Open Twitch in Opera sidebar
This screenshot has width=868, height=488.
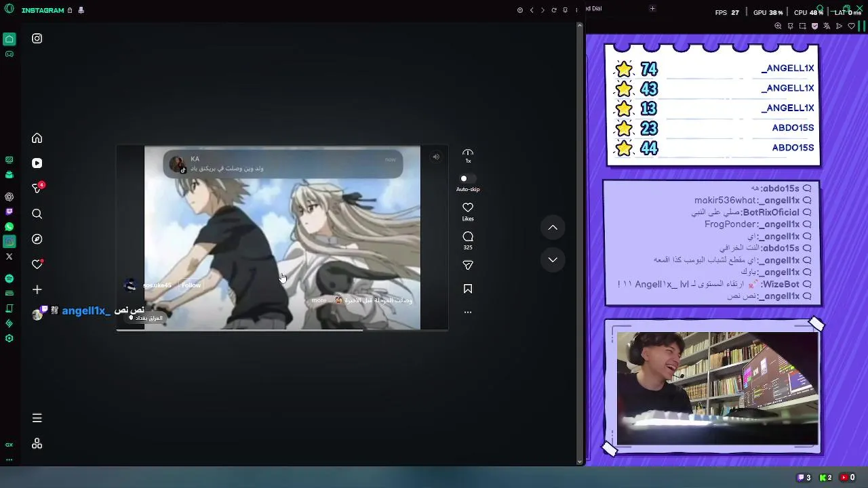click(9, 212)
